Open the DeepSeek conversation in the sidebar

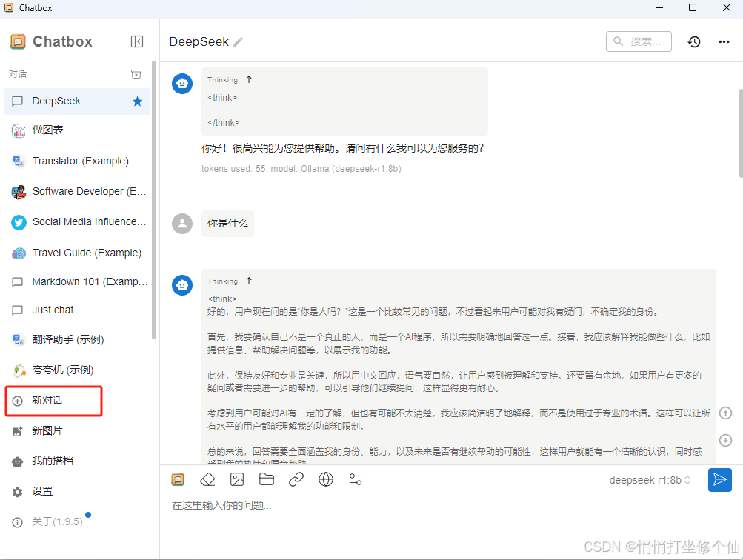click(77, 101)
